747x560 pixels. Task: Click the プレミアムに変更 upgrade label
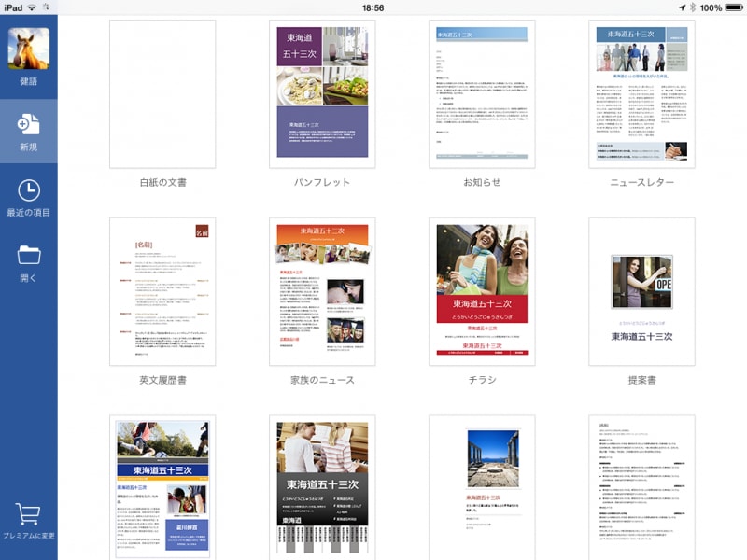(x=29, y=537)
